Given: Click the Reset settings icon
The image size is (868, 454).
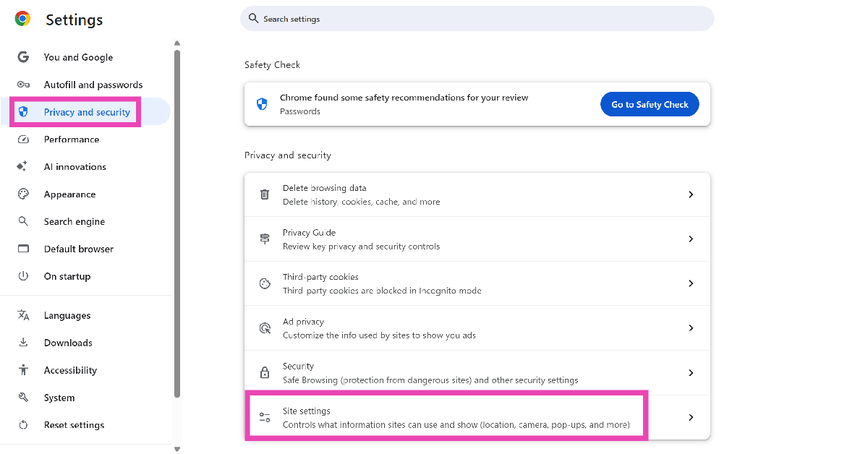Looking at the screenshot, I should pos(23,425).
